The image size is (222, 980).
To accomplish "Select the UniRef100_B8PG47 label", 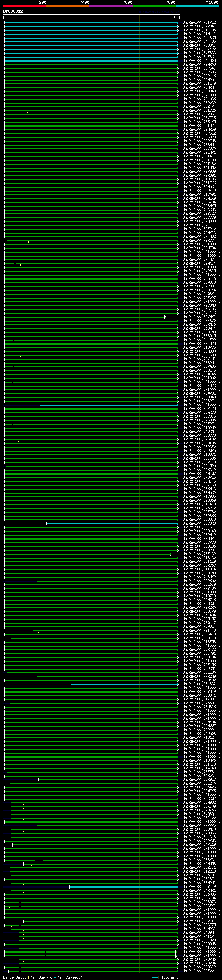I will click(x=199, y=68).
